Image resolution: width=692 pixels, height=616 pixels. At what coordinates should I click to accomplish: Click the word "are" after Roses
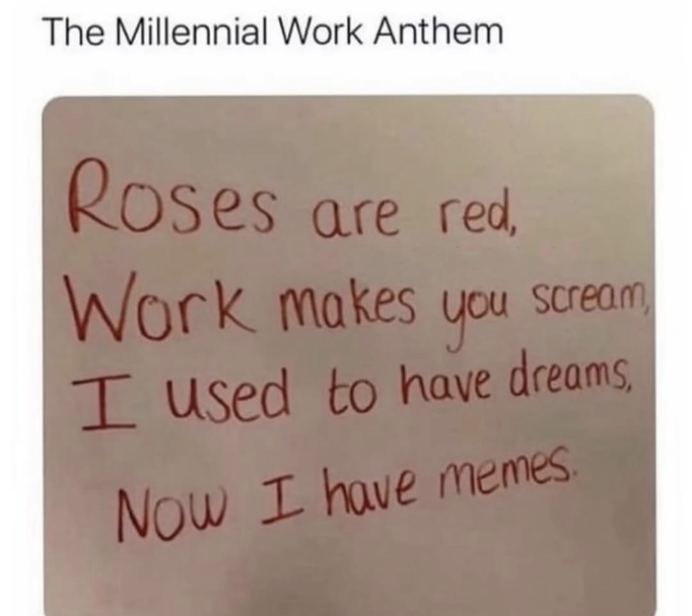coord(354,217)
